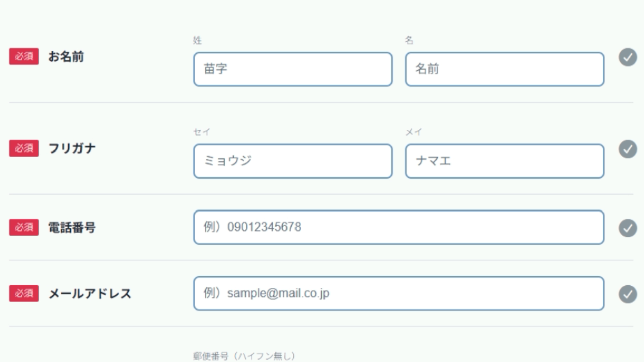644x362 pixels.
Task: Click the メールアドレス label text
Action: click(90, 293)
